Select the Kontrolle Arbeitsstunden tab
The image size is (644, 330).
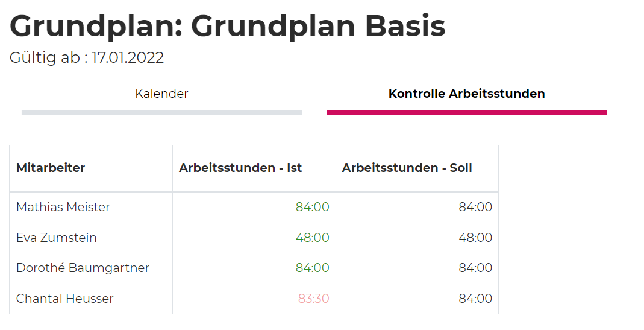point(466,94)
